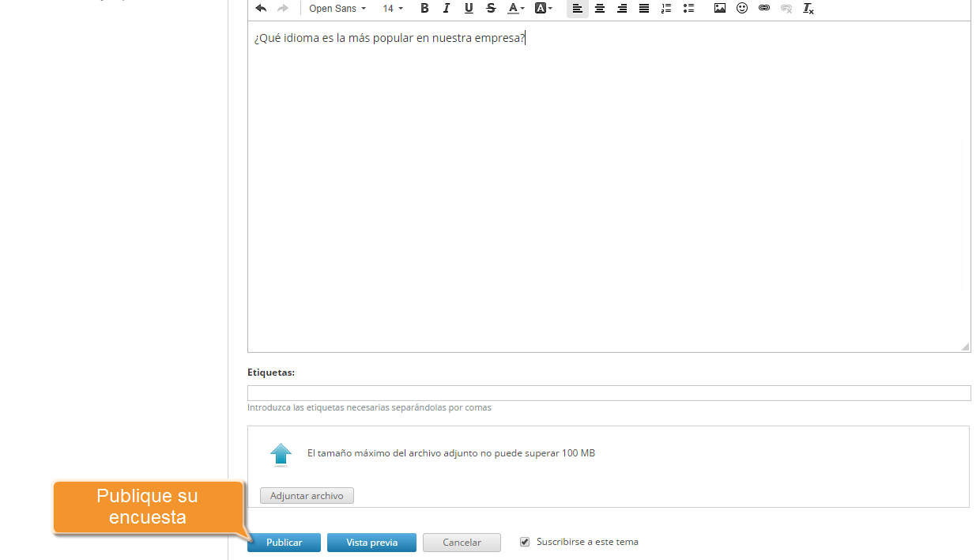Remove formatting from the text
The width and height of the screenshot is (980, 560).
[808, 8]
